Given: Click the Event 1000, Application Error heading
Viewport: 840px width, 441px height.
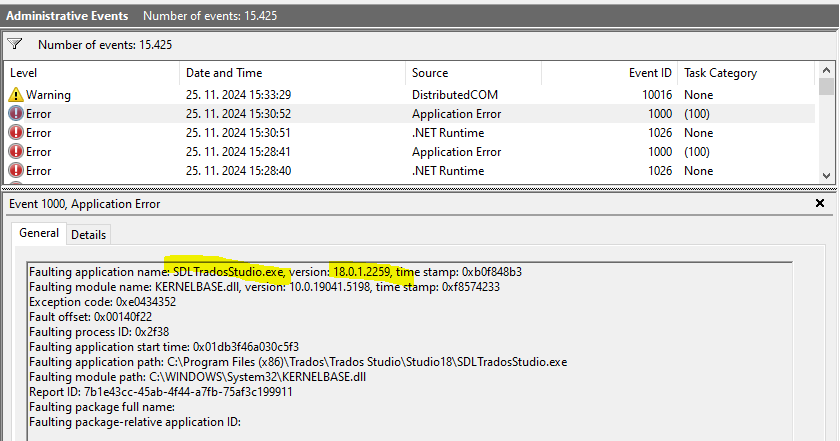Looking at the screenshot, I should 85,204.
